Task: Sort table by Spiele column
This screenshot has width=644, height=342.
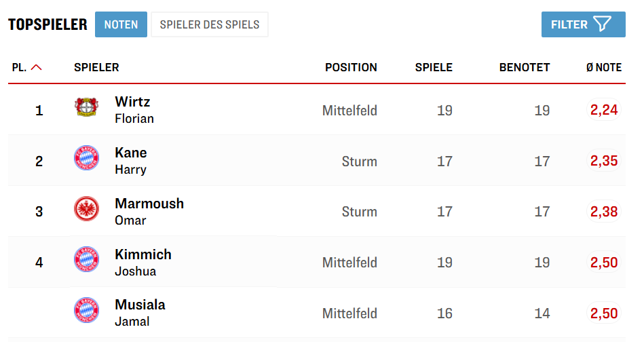Action: point(434,67)
